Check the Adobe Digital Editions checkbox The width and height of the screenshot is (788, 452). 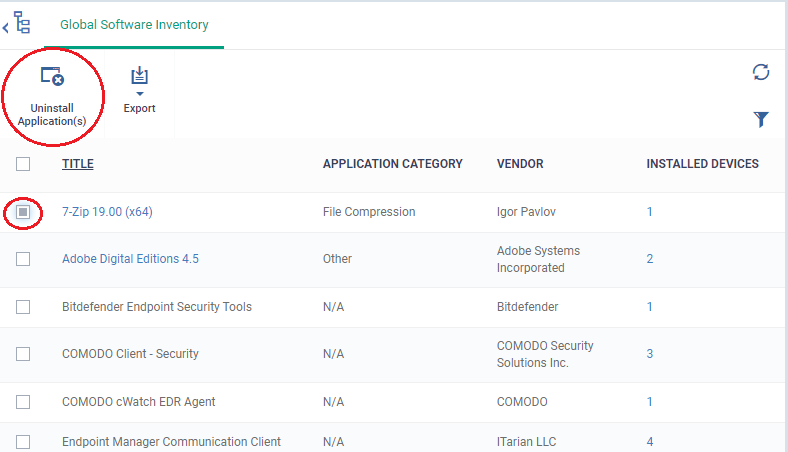(23, 259)
